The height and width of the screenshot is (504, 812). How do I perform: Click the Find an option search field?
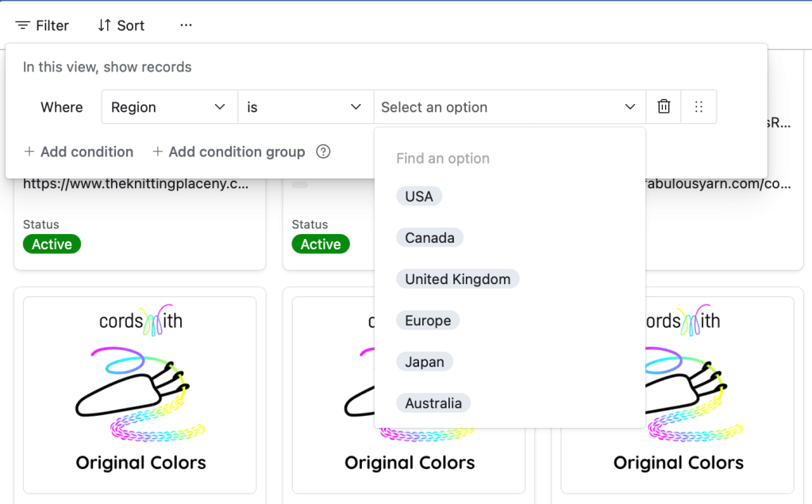(x=508, y=159)
